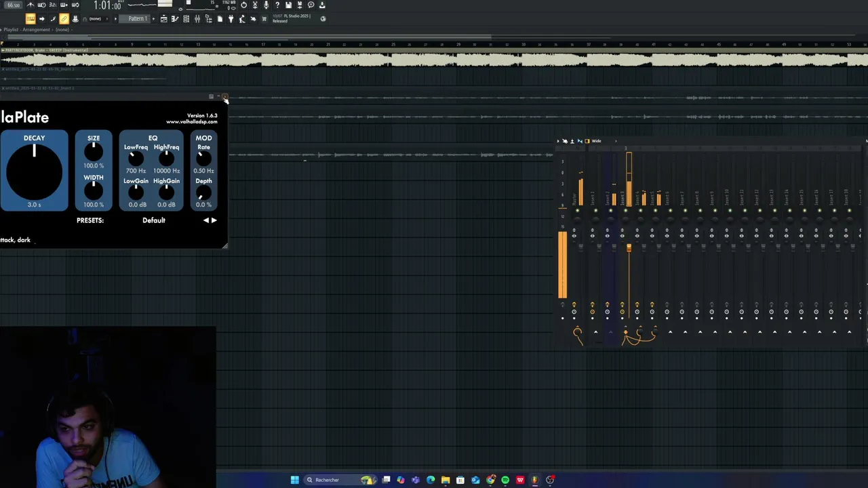Click the HighFreq EQ knob

click(x=166, y=159)
